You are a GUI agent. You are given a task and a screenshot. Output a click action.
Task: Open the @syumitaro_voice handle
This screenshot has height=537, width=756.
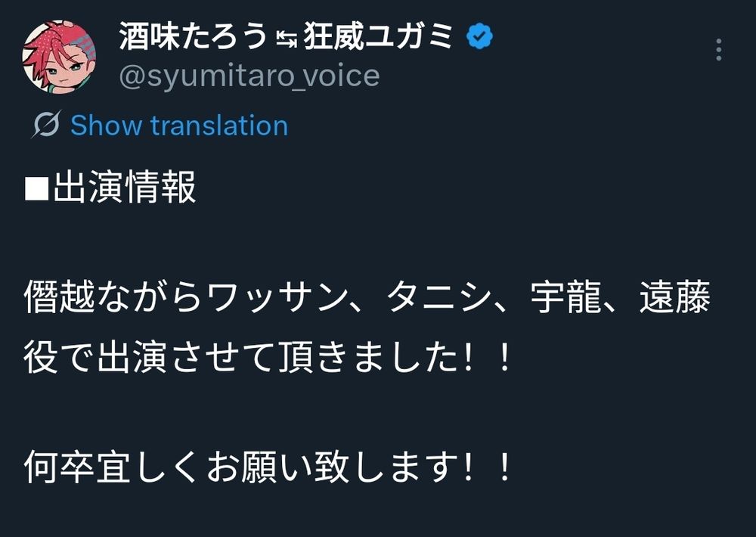click(x=249, y=76)
